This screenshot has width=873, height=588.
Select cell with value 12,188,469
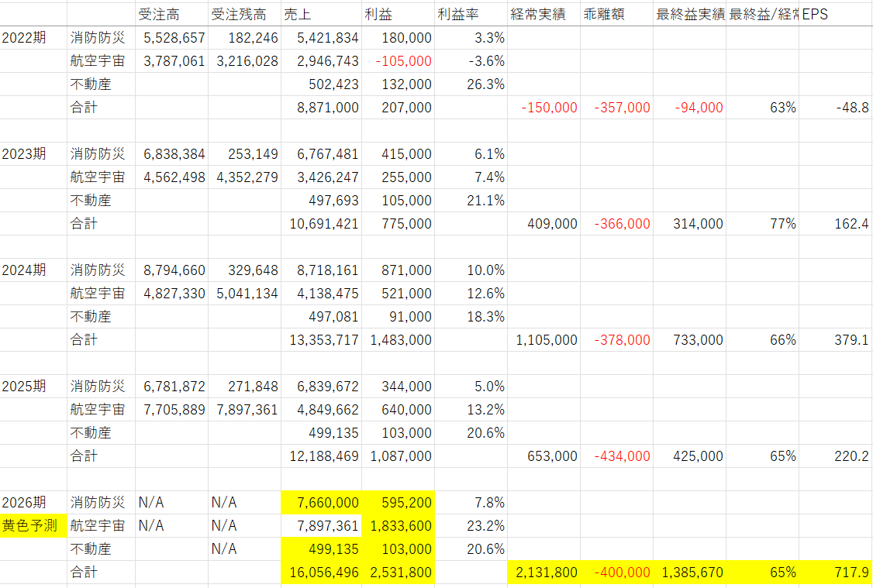pos(321,456)
